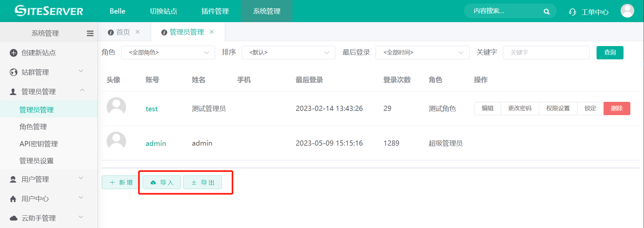Click the 导入 button
644x228 pixels.
click(x=162, y=182)
